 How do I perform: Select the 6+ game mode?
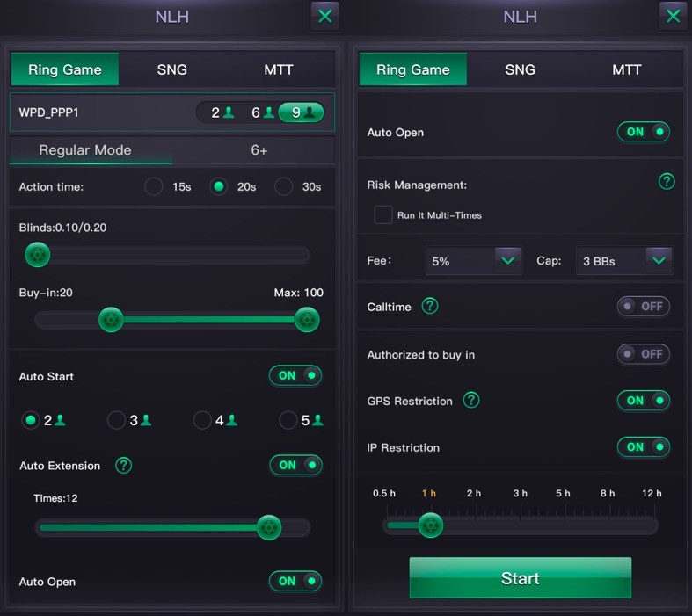coord(259,150)
